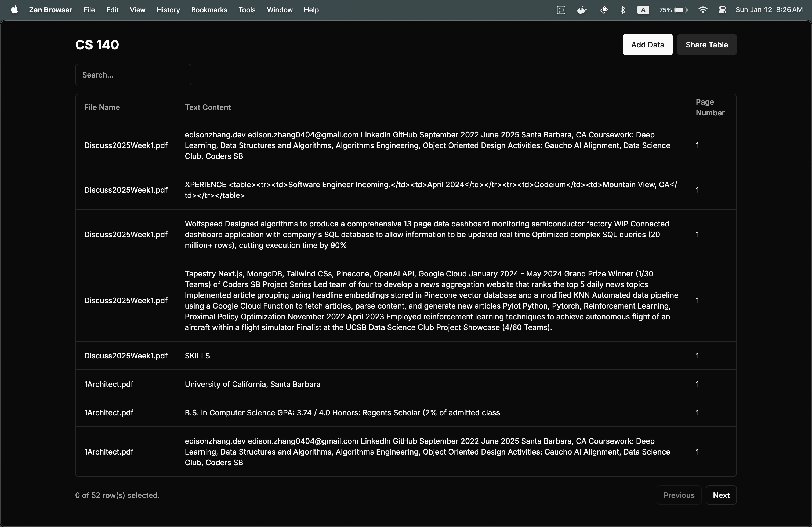Viewport: 812px width, 527px height.
Task: Sort by File Name column header
Action: click(x=102, y=107)
